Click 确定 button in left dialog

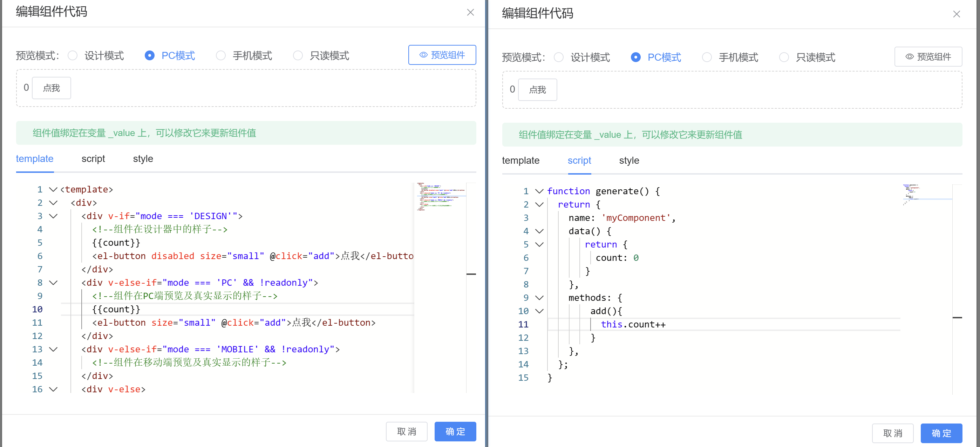click(x=455, y=432)
